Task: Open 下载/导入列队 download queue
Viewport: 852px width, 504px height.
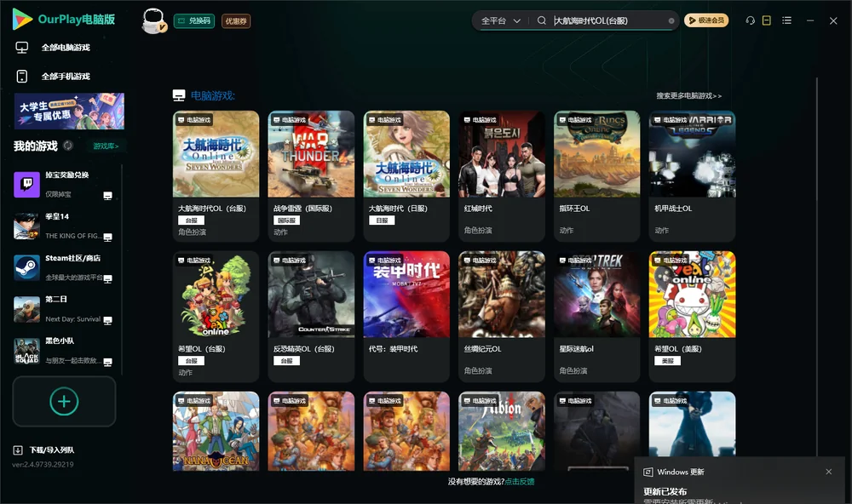Action: pyautogui.click(x=44, y=450)
